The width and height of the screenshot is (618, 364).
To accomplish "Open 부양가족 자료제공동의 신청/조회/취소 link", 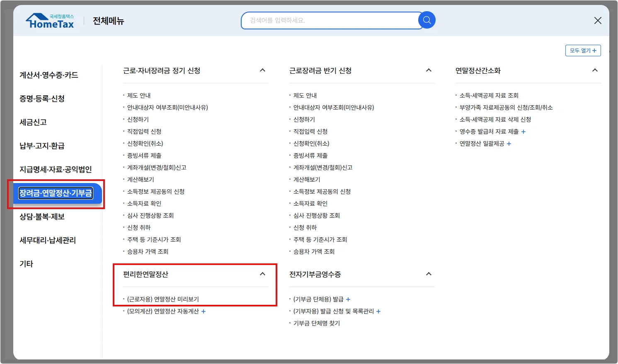I will [506, 108].
